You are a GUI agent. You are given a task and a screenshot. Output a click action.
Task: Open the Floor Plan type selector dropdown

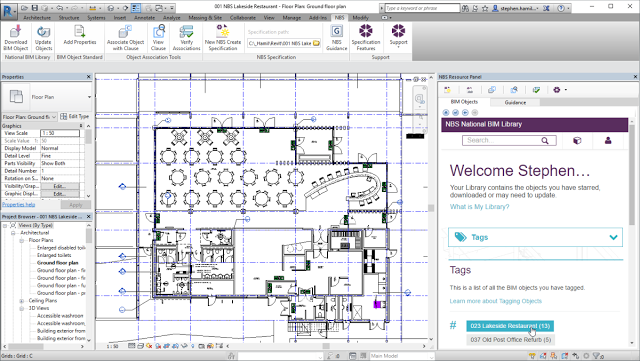pos(89,97)
